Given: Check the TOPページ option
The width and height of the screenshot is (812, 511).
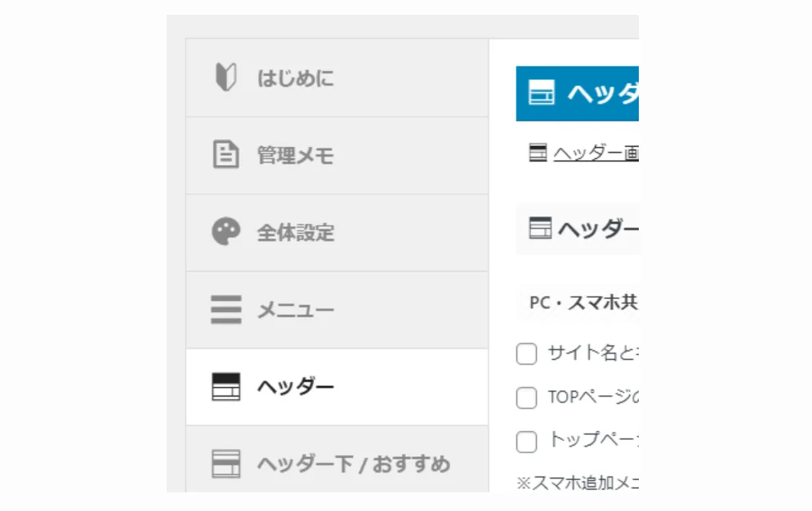Looking at the screenshot, I should [527, 398].
